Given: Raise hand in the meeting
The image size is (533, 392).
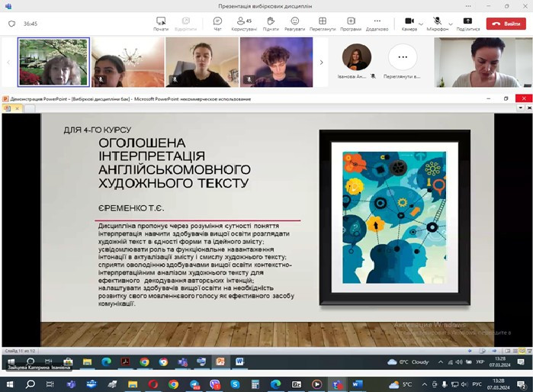Looking at the screenshot, I should pos(270,23).
